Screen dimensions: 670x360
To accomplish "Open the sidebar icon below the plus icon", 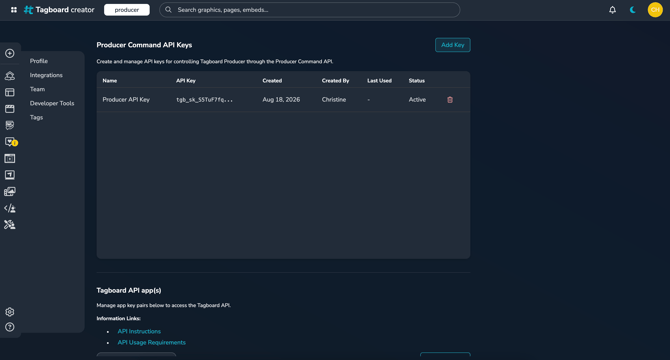I will [x=9, y=76].
